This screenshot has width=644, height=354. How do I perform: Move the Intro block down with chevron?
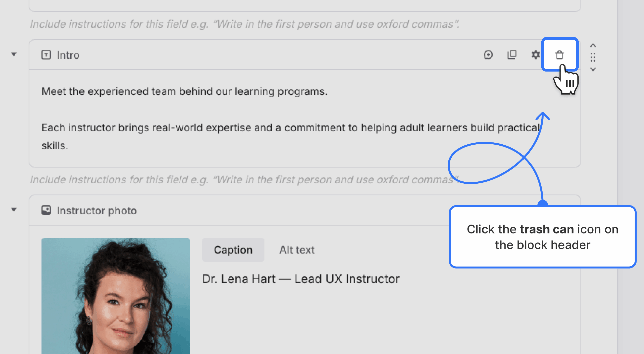point(593,69)
